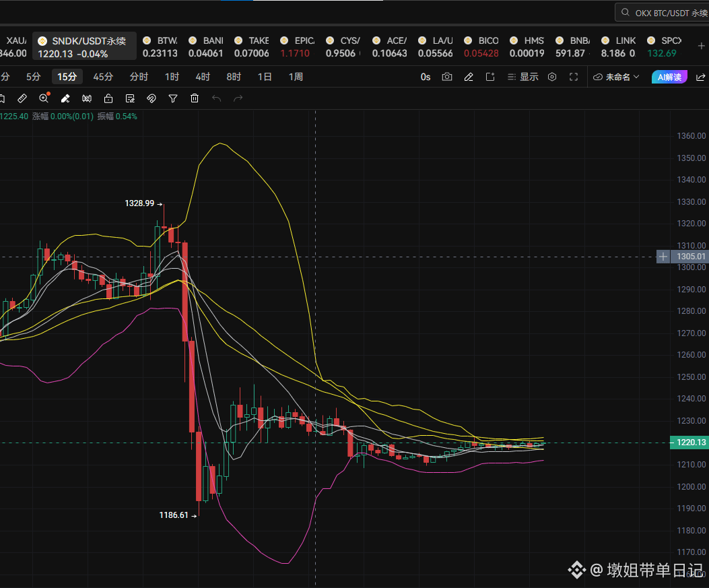Select the 分时 time-sharing view
Screen dimensions: 709x588
click(139, 77)
